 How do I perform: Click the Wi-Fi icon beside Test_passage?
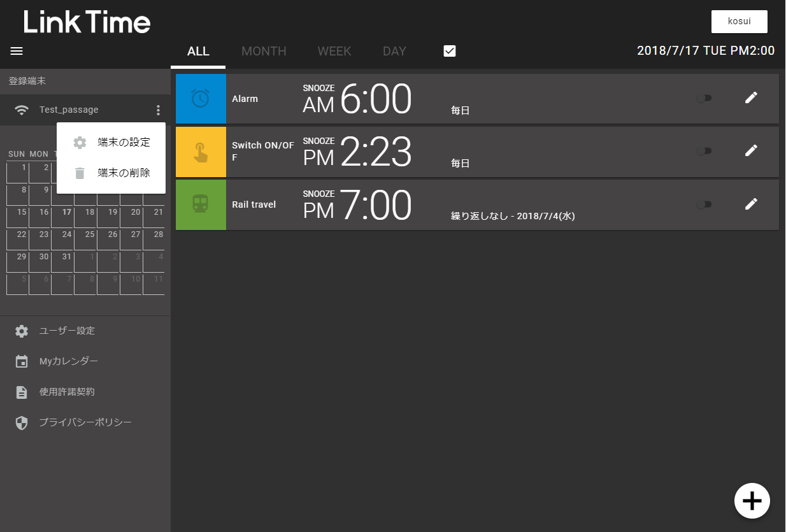tap(22, 110)
